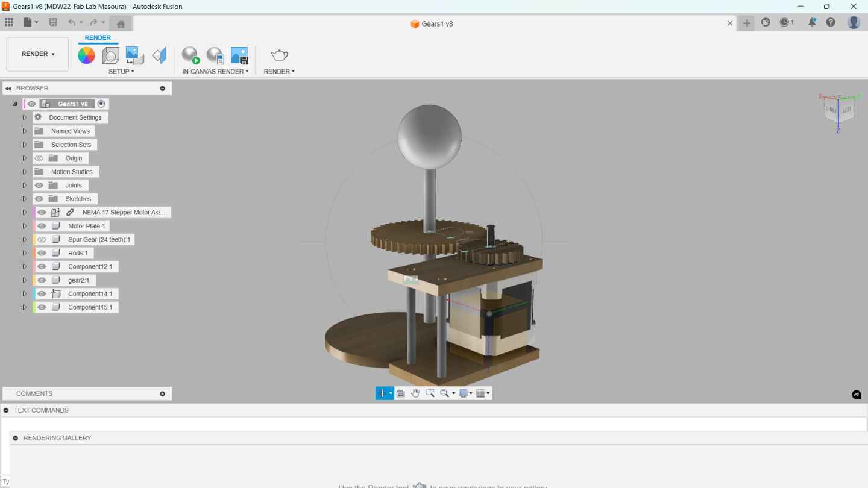Collapse the Browser panel arrows

click(8, 88)
